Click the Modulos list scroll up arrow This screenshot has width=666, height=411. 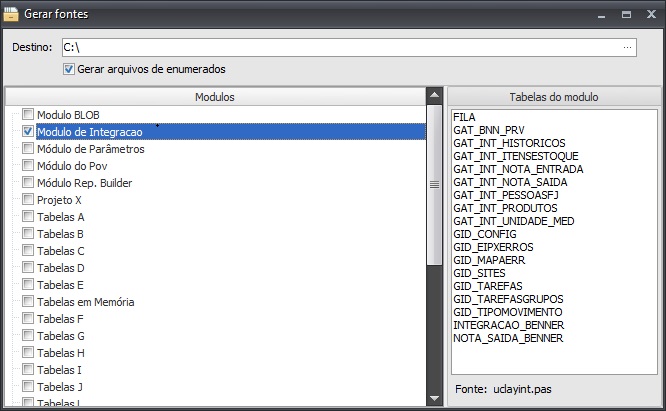(x=434, y=97)
